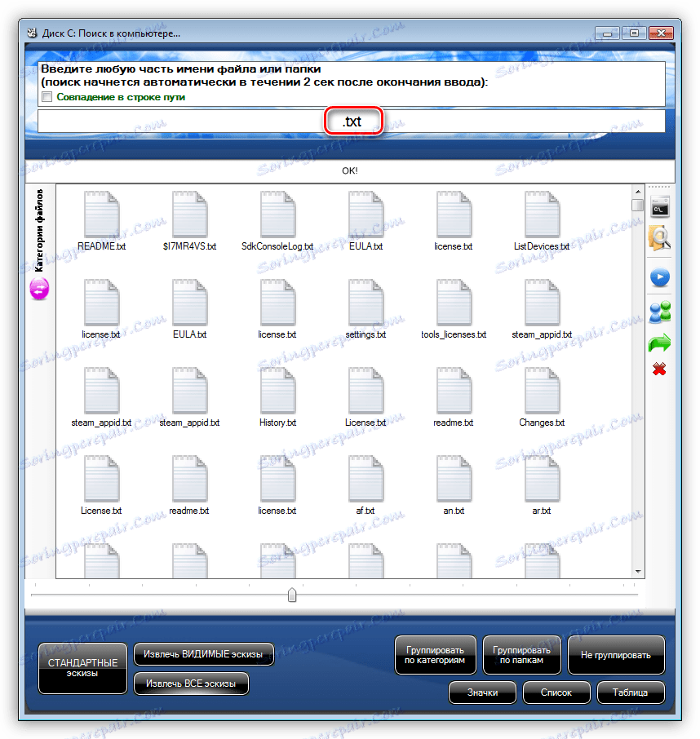
Task: Select the steam_appid.txt icon beside tools_licenses.txt
Action: [542, 303]
